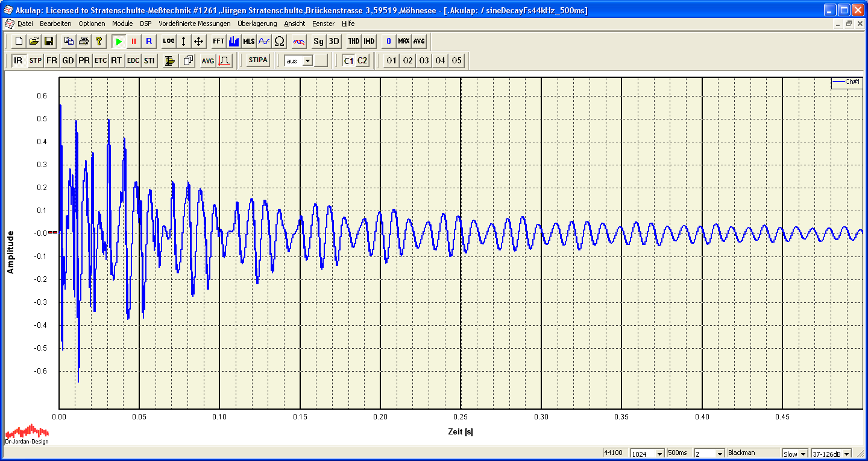The width and height of the screenshot is (868, 461).
Task: Open the Optionen menu
Action: [x=92, y=24]
